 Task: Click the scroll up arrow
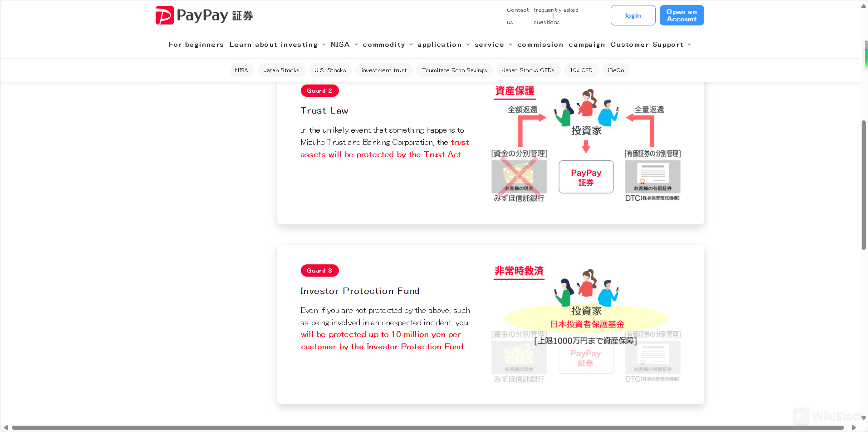864,6
